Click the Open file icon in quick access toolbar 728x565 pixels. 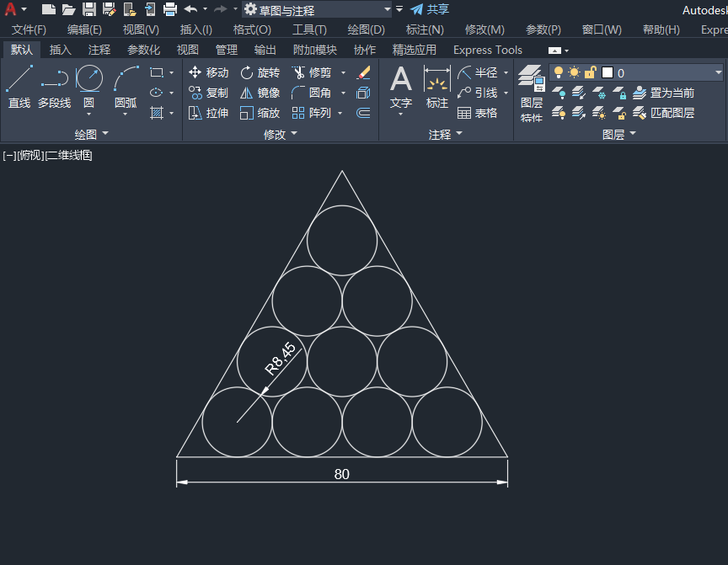coord(69,8)
